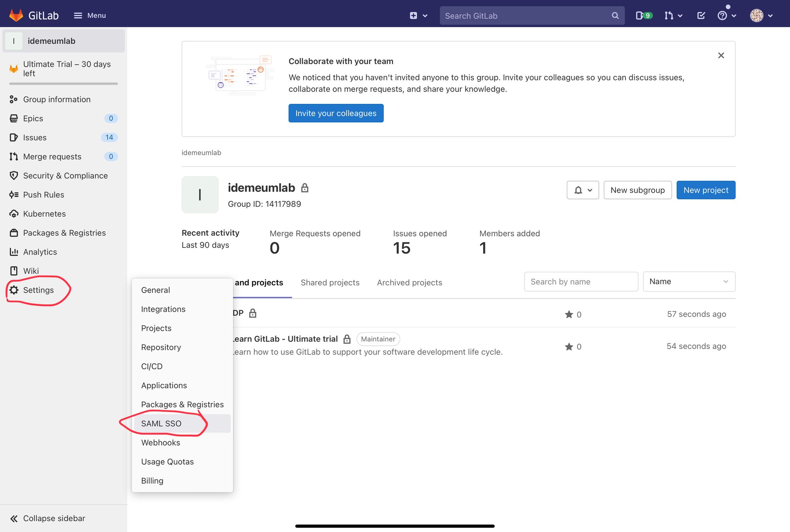Click Issues count badge 14
Image resolution: width=790 pixels, height=532 pixels.
109,137
